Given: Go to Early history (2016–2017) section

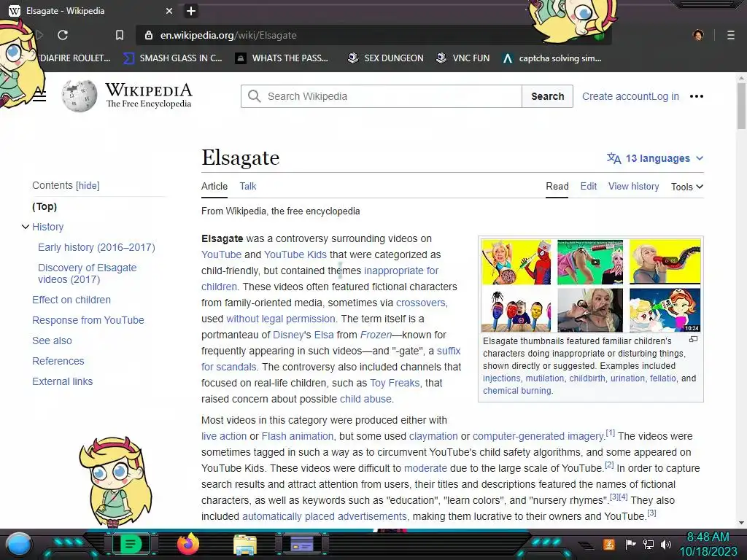Looking at the screenshot, I should click(x=97, y=247).
